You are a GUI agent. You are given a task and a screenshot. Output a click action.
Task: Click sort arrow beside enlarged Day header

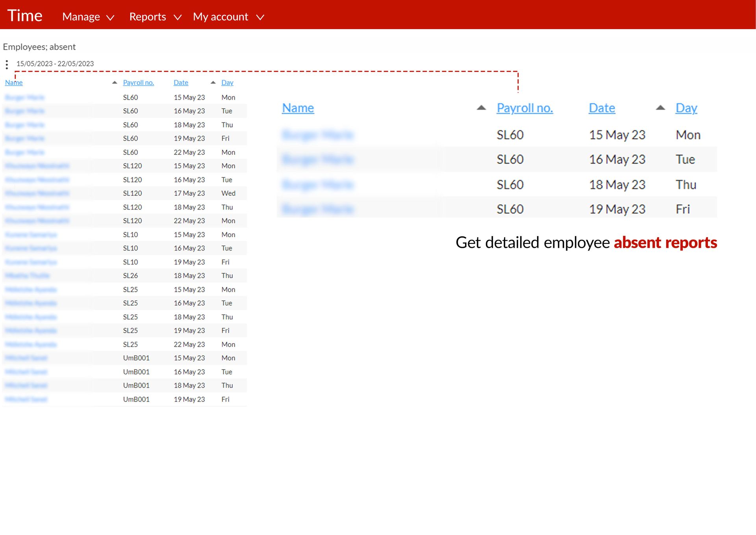tap(660, 108)
